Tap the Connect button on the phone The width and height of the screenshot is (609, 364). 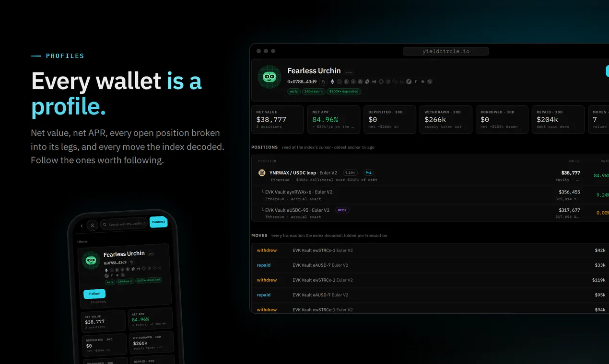click(x=158, y=222)
